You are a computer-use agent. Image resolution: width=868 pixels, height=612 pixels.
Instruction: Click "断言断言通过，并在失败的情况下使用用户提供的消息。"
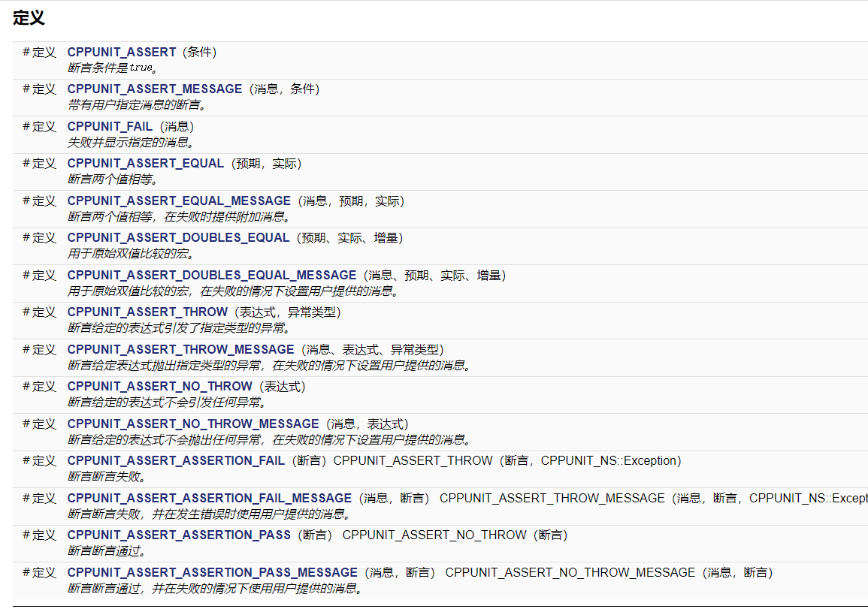(x=216, y=588)
